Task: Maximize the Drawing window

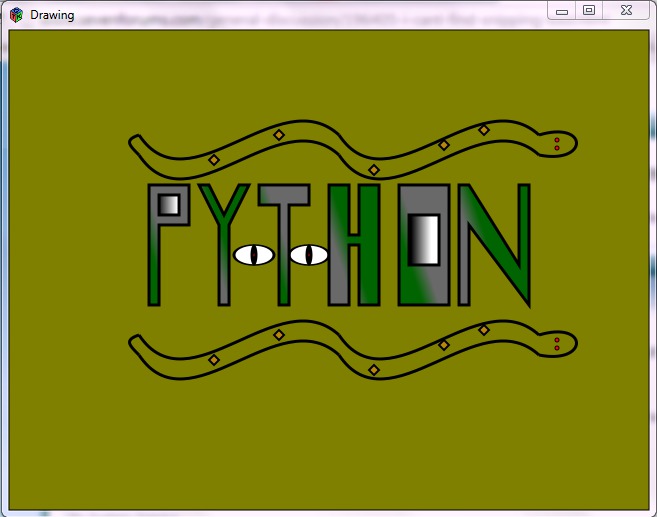Action: tap(589, 10)
